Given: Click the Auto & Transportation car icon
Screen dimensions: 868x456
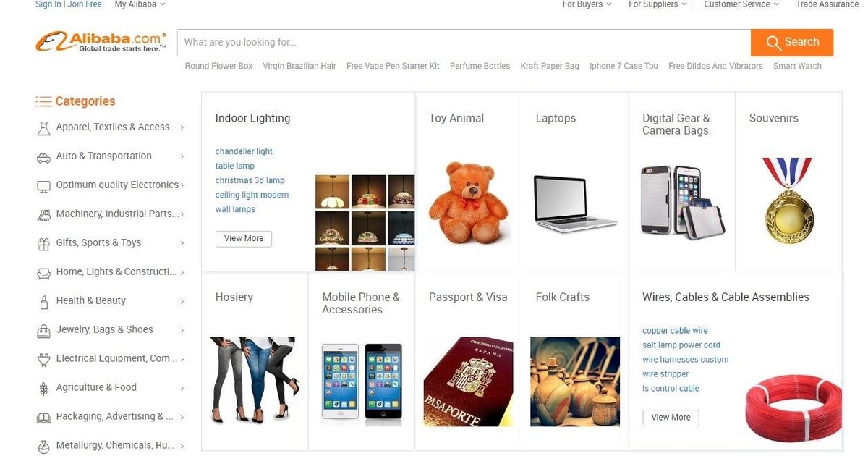Looking at the screenshot, I should click(x=43, y=157).
